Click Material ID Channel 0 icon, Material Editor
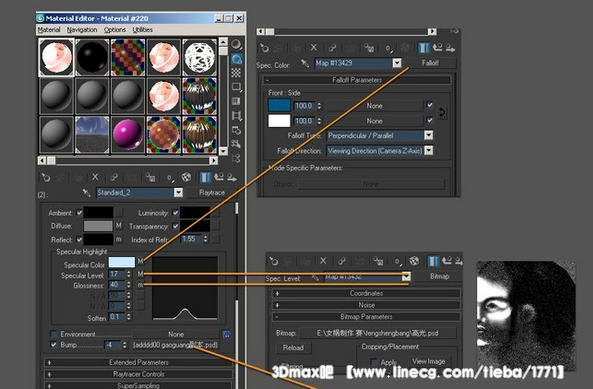 [170, 177]
